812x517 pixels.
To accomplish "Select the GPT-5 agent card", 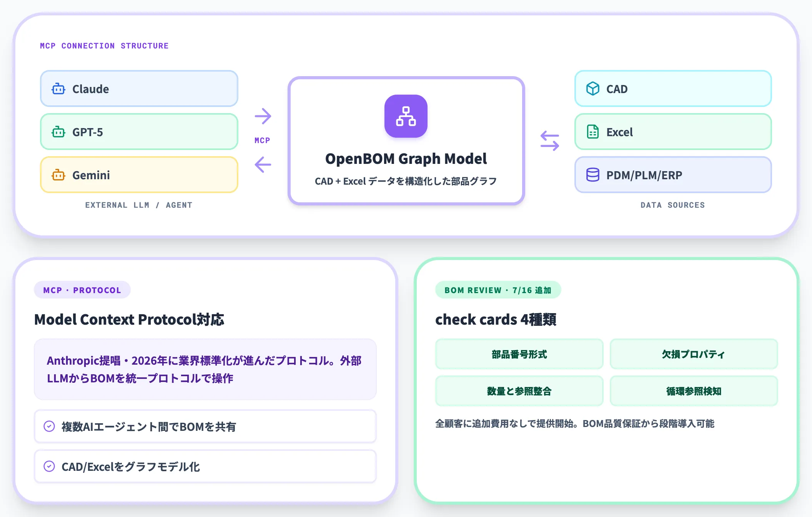I will click(139, 132).
